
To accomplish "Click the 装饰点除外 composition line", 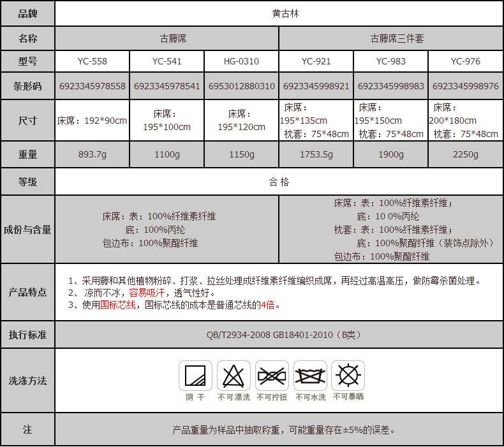I will (426, 243).
